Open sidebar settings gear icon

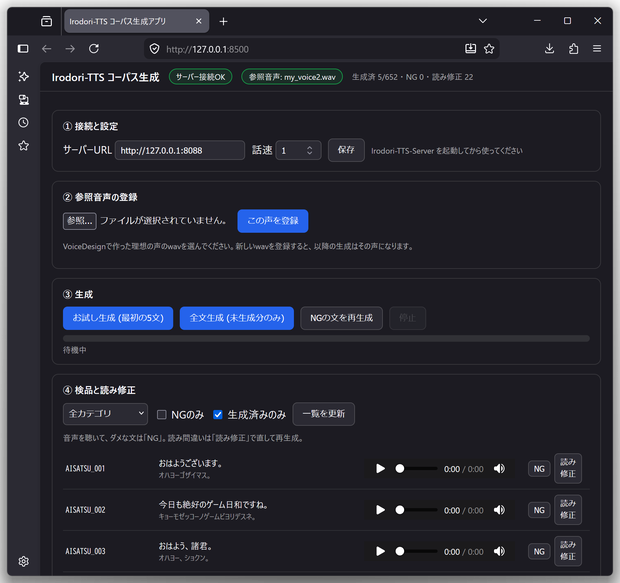24,561
